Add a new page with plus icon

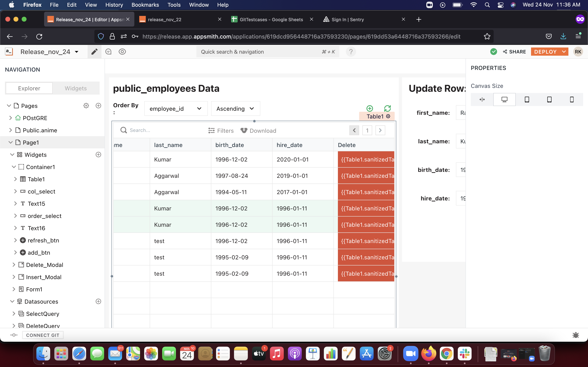coord(98,106)
